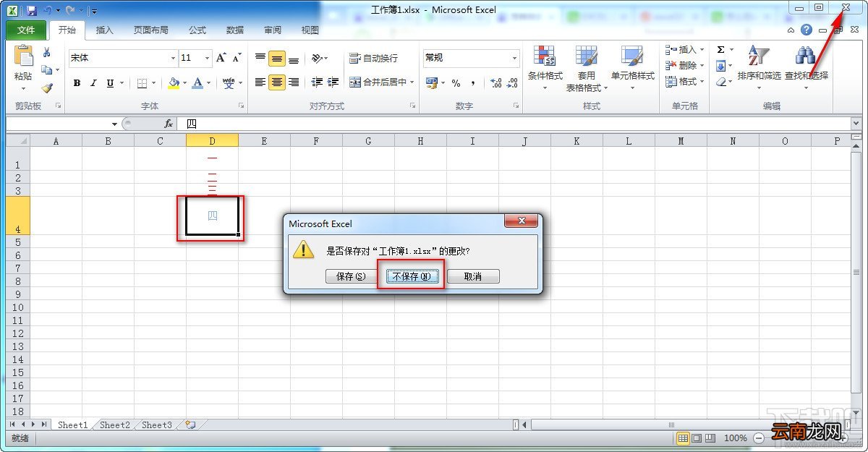Image resolution: width=868 pixels, height=452 pixels.
Task: Click 自动换行 wrap text button
Action: (373, 59)
